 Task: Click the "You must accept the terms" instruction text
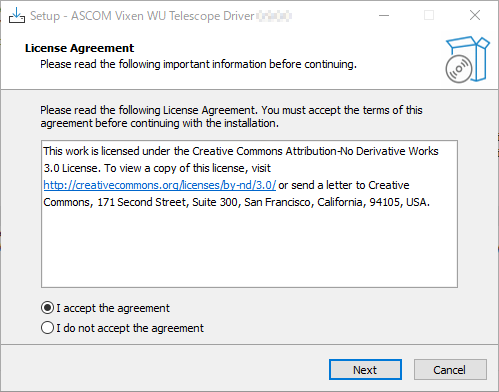pyautogui.click(x=342, y=110)
